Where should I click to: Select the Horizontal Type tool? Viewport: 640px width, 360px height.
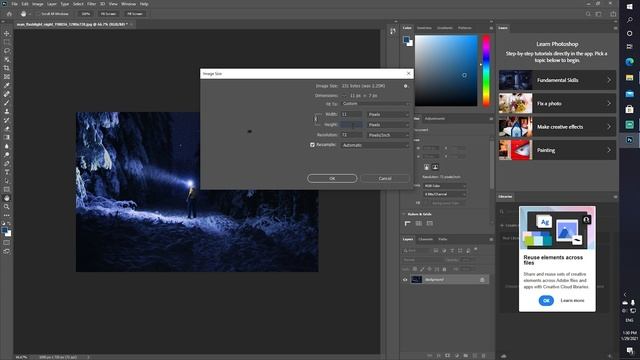tap(7, 172)
